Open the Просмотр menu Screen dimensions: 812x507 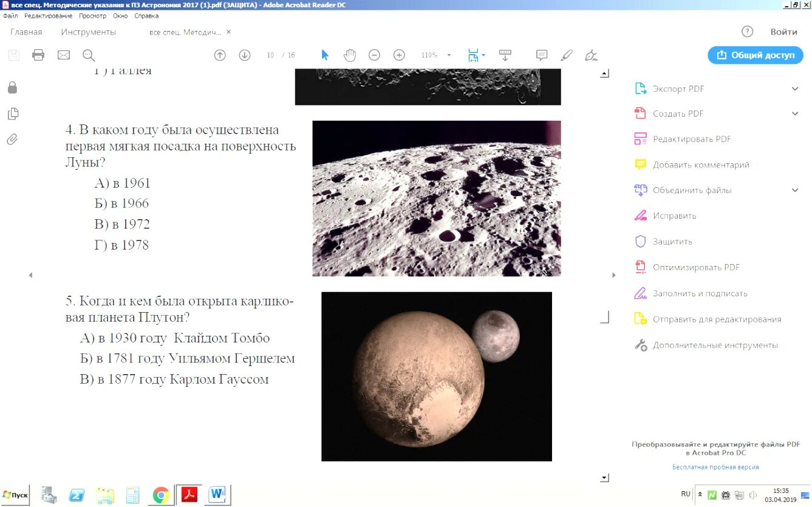coord(92,16)
